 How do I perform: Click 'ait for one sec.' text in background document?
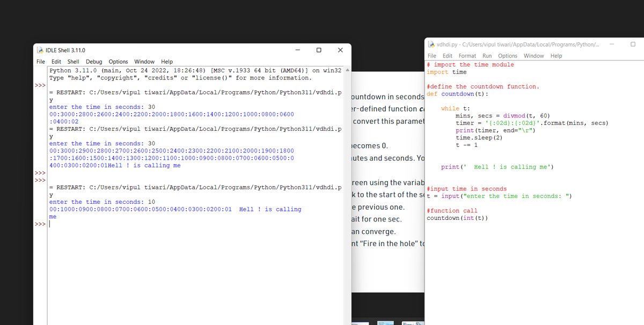tap(376, 219)
